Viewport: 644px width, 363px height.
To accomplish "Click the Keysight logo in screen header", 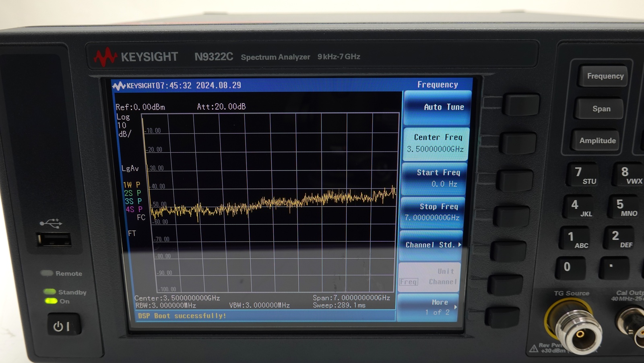I will (134, 86).
